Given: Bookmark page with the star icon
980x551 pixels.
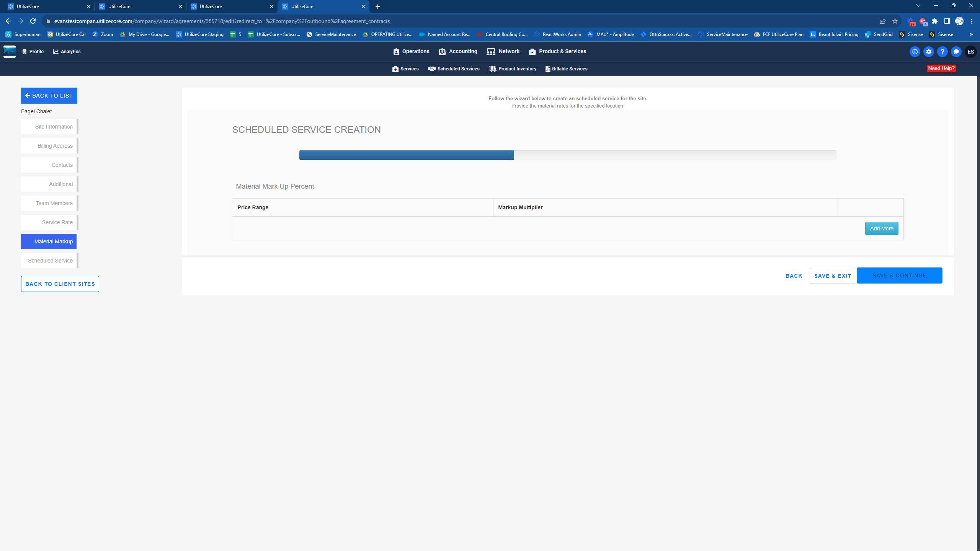Looking at the screenshot, I should (x=895, y=21).
